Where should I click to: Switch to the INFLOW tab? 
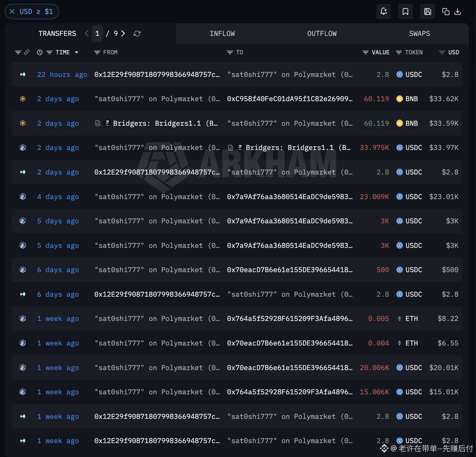(222, 34)
